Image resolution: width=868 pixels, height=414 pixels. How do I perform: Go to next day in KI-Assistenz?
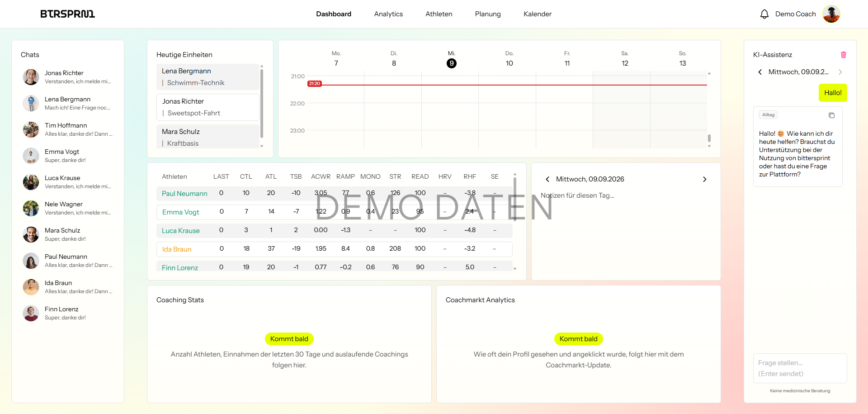pos(840,72)
